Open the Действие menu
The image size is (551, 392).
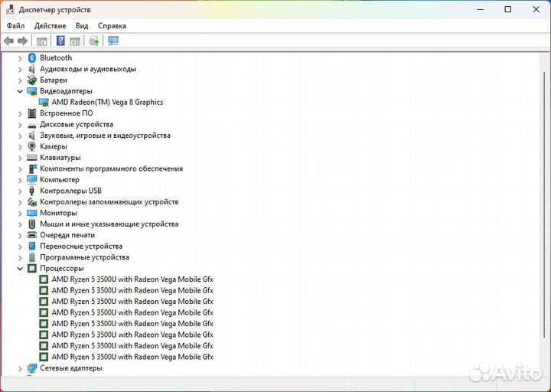(x=50, y=25)
